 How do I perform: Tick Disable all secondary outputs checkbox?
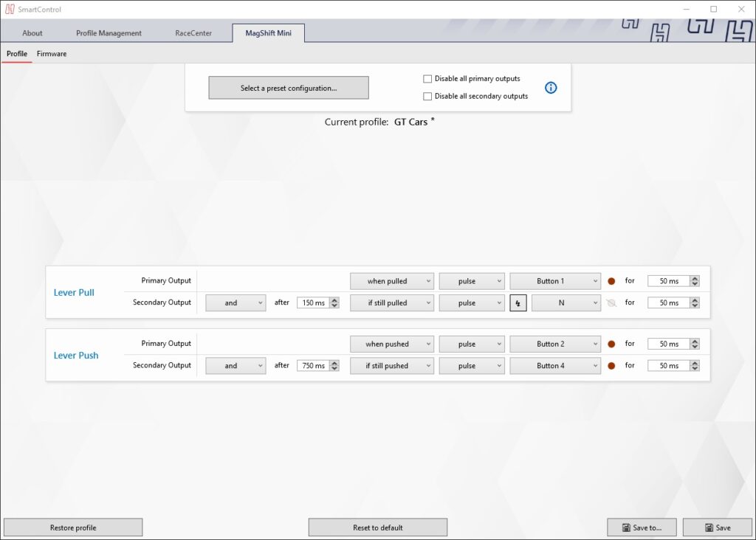tap(427, 97)
